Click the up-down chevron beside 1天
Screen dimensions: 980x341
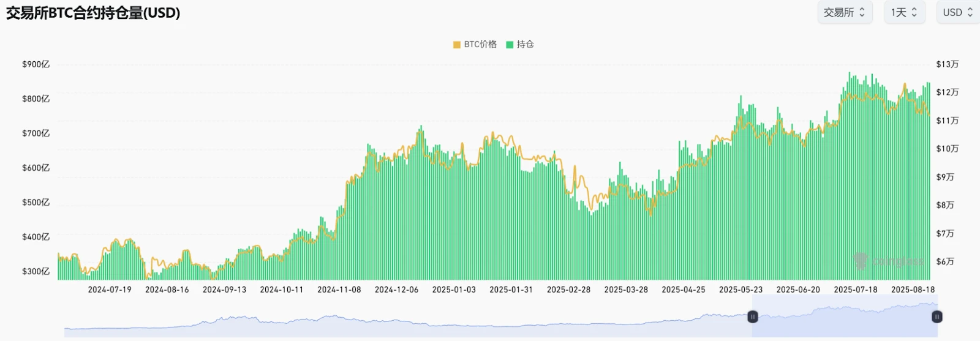(x=914, y=12)
